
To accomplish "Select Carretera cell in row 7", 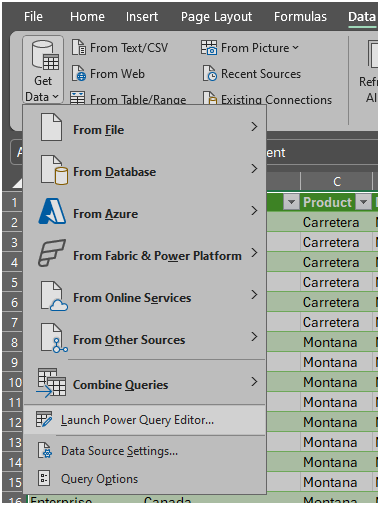I will coord(336,322).
